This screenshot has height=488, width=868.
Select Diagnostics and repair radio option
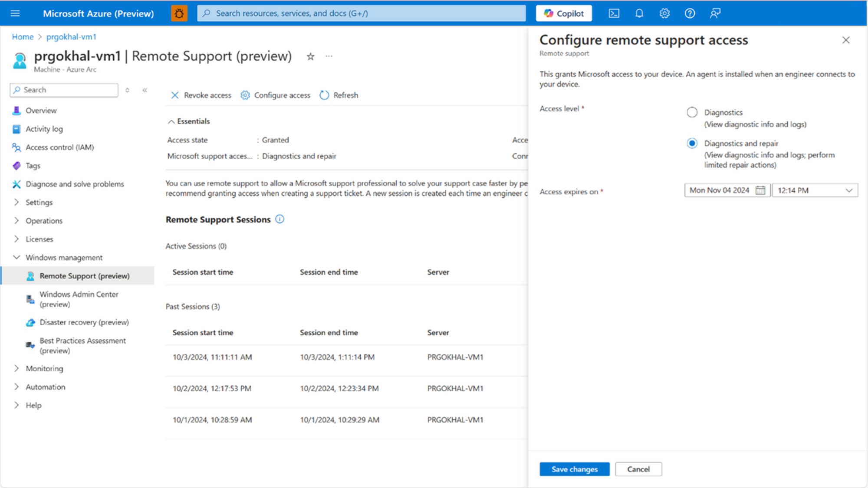[x=692, y=143]
